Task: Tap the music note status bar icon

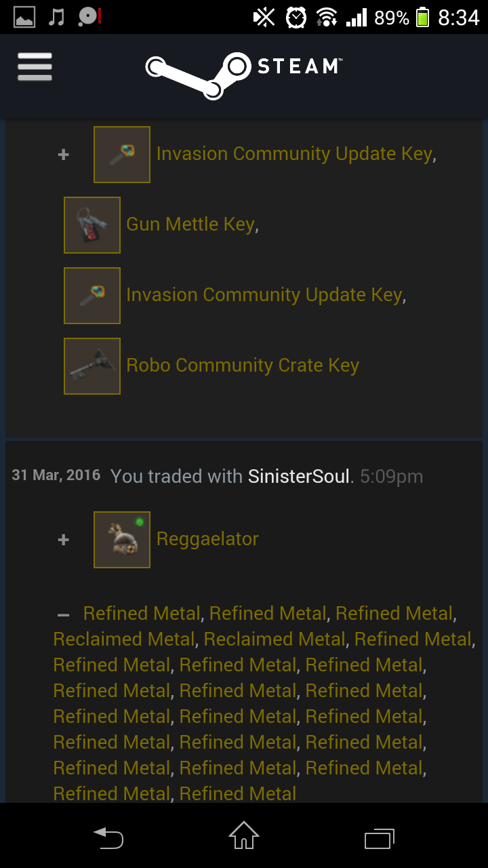Action: pos(57,16)
